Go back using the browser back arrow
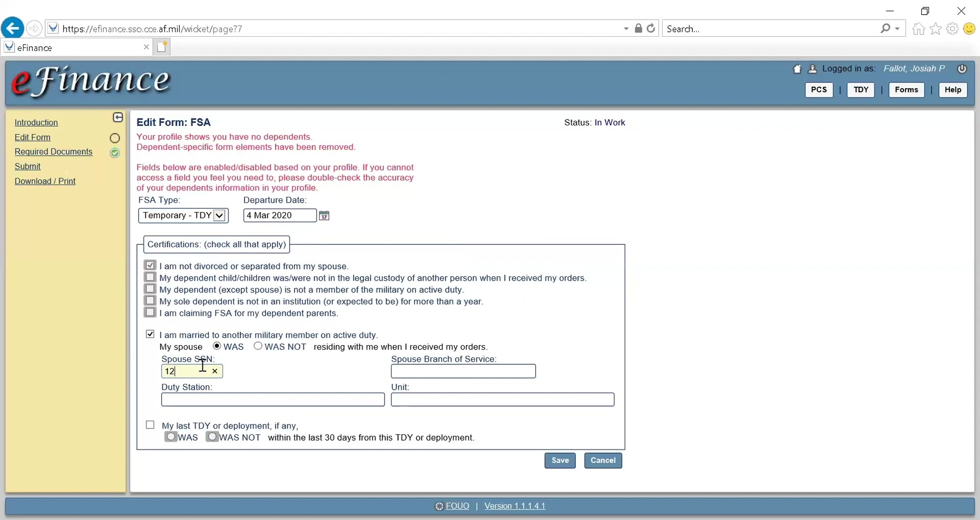The width and height of the screenshot is (980, 520). tap(12, 28)
